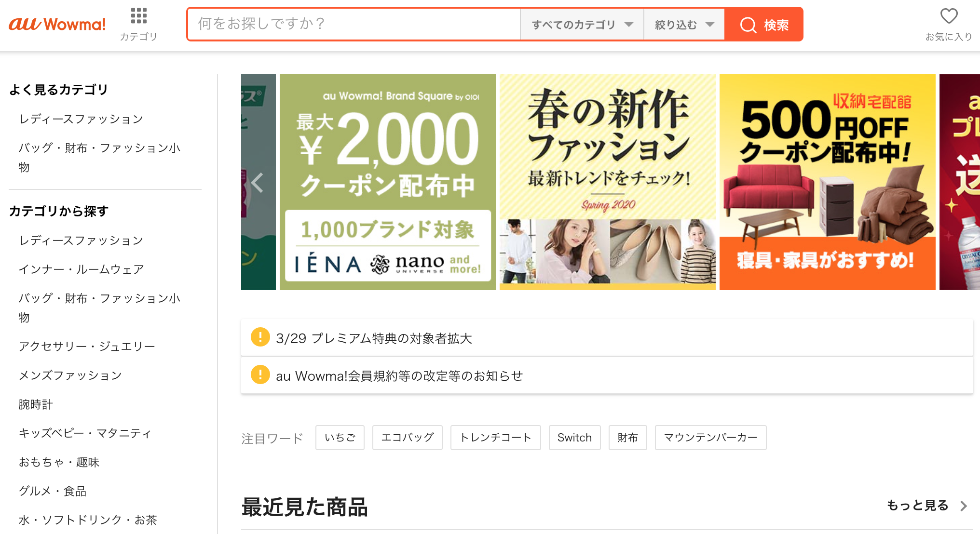
Task: Open インナー・ルームウェア category
Action: [x=81, y=269]
